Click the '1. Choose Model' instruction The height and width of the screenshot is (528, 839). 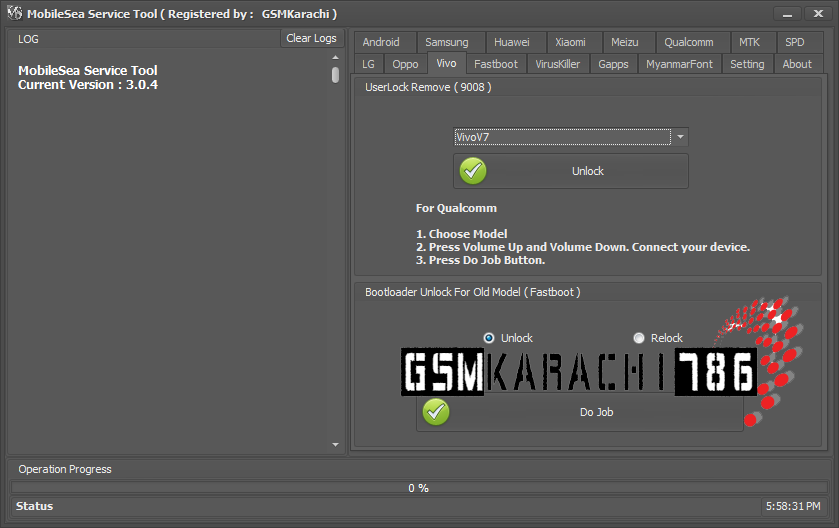(x=462, y=234)
